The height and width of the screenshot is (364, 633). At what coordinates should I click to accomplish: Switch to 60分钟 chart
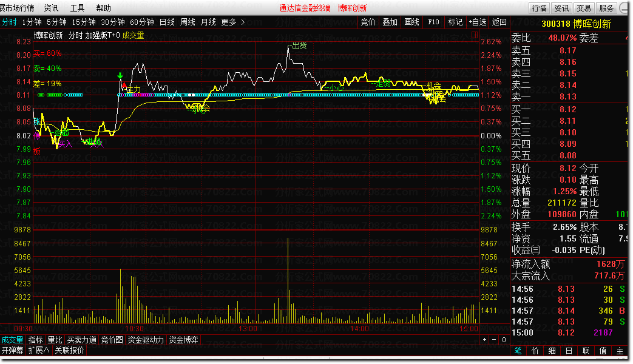pos(141,22)
